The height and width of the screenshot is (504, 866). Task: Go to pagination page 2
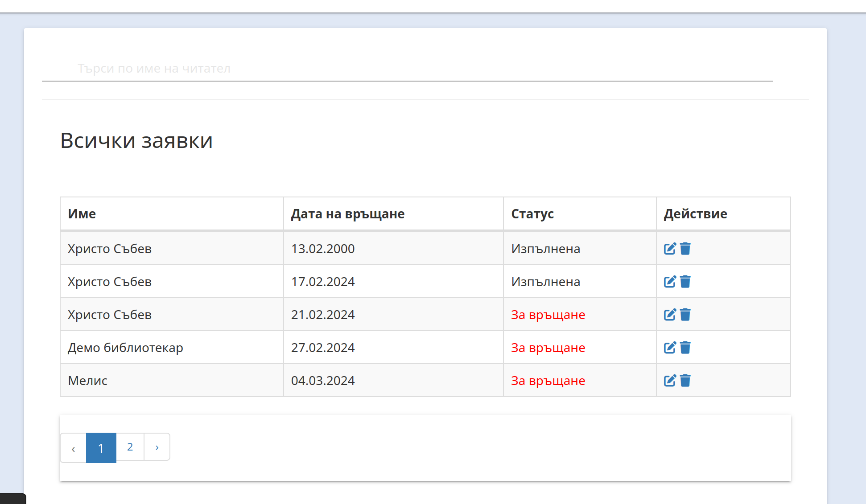tap(130, 447)
